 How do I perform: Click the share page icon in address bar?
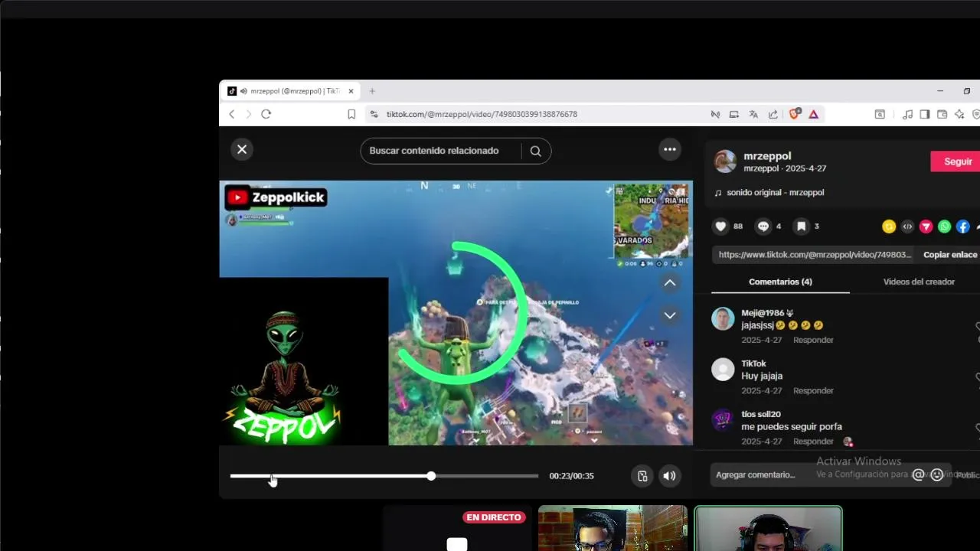[x=773, y=114]
